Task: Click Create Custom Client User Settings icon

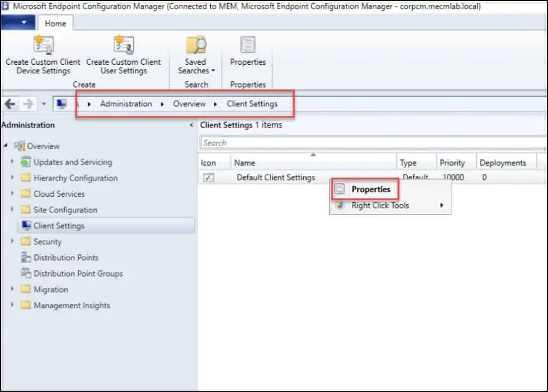Action: pyautogui.click(x=124, y=45)
